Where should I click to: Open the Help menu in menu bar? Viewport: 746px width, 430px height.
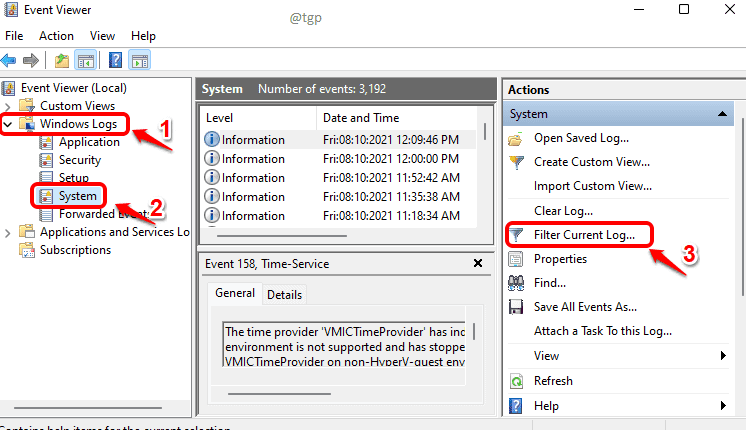[x=143, y=36]
